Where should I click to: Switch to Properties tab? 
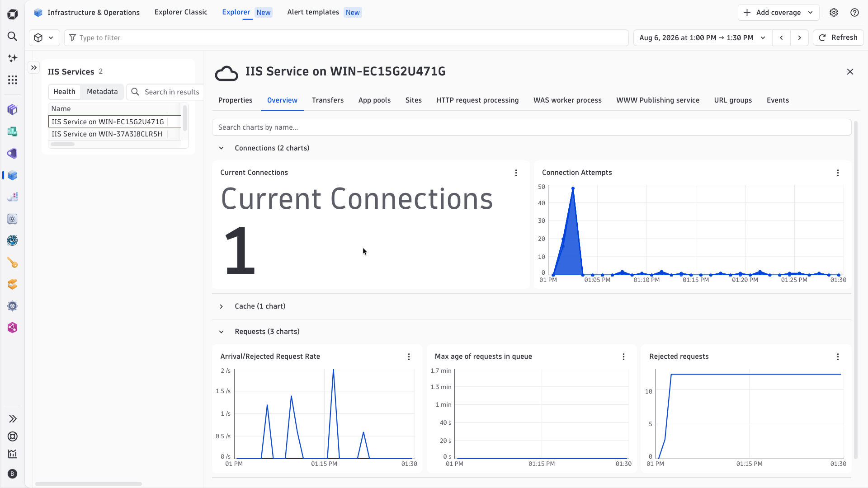click(235, 100)
